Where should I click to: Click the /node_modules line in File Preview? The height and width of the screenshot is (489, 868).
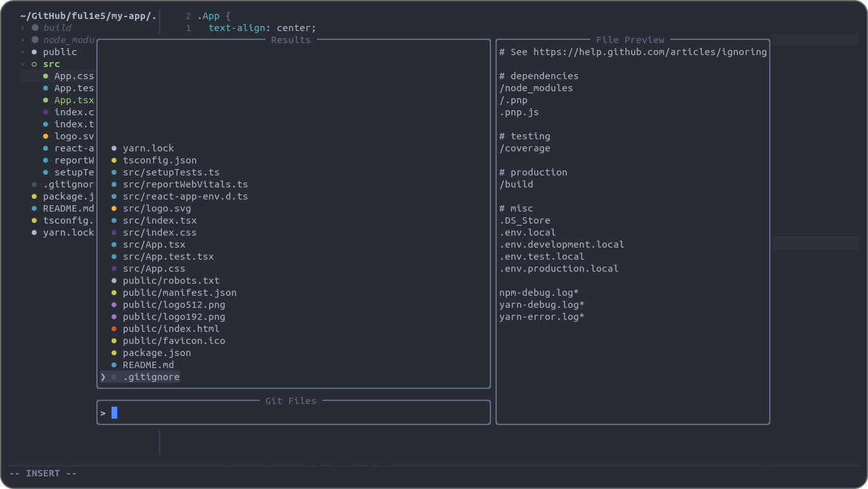pyautogui.click(x=536, y=88)
